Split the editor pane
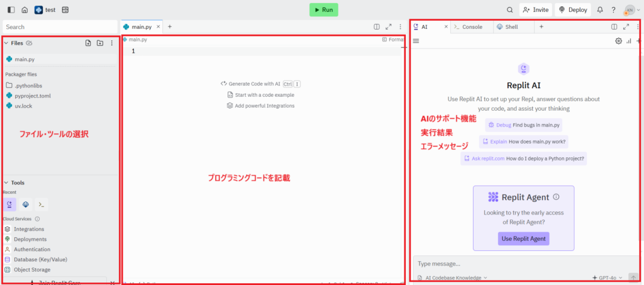Image resolution: width=644 pixels, height=285 pixels. (x=377, y=26)
